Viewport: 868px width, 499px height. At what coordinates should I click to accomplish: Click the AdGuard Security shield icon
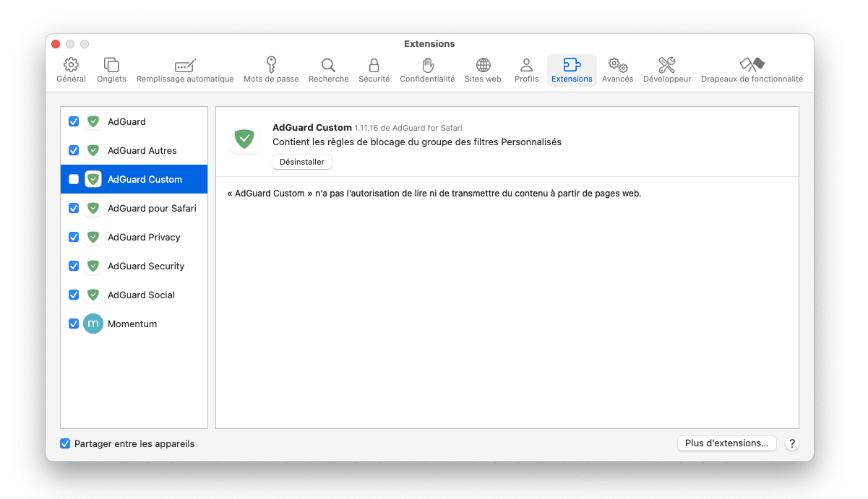(x=93, y=266)
